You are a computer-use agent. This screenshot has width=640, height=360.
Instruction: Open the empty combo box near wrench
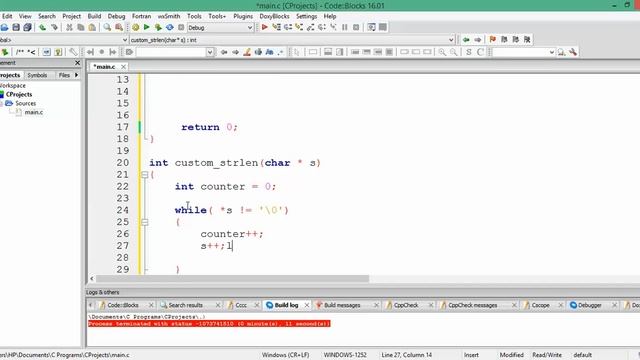[524, 52]
